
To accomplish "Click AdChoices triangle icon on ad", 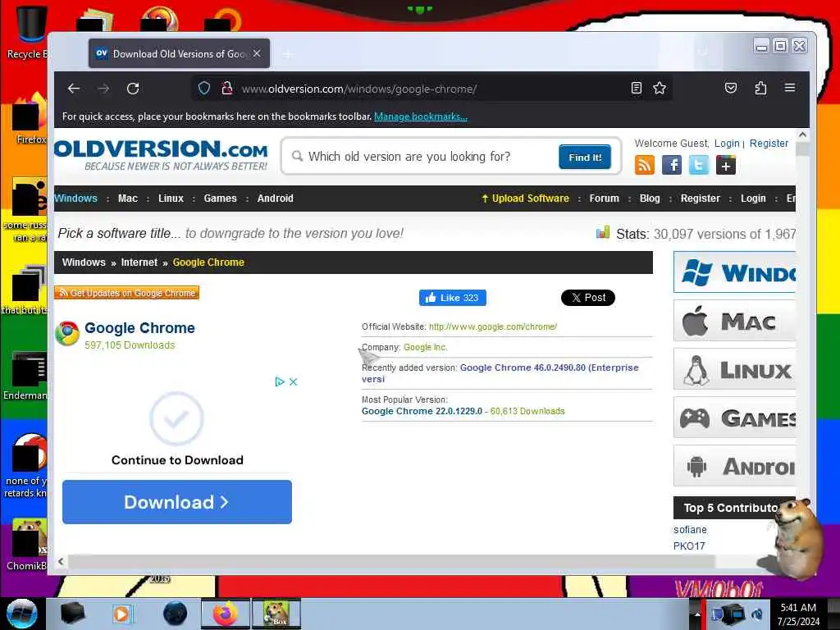I will (279, 382).
